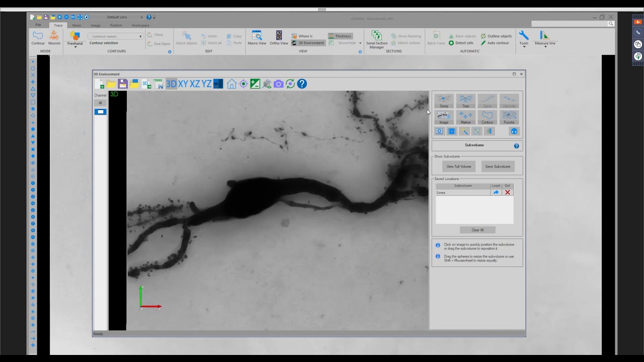The image size is (644, 362).
Task: Select the Image tool button
Action: pos(444,117)
